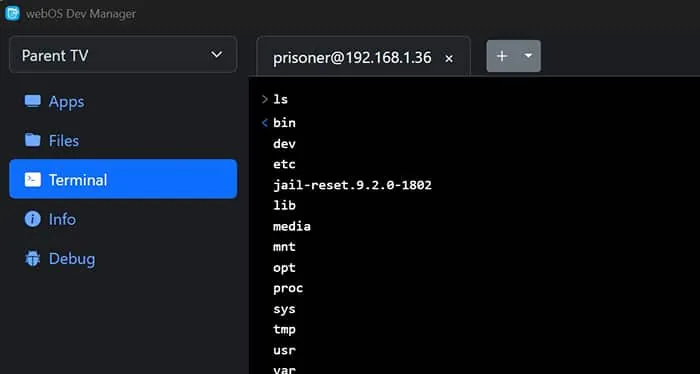700x374 pixels.
Task: Click the output chevron before 'bin'
Action: pyautogui.click(x=265, y=123)
